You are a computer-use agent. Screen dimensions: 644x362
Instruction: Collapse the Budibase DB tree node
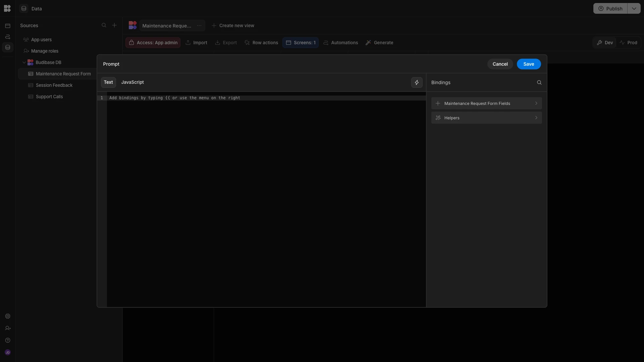(x=24, y=63)
